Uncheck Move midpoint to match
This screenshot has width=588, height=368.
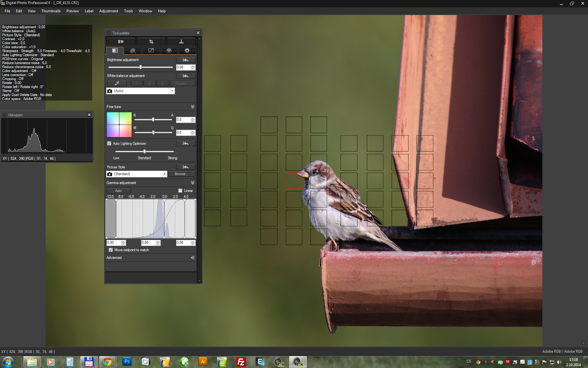coord(111,250)
